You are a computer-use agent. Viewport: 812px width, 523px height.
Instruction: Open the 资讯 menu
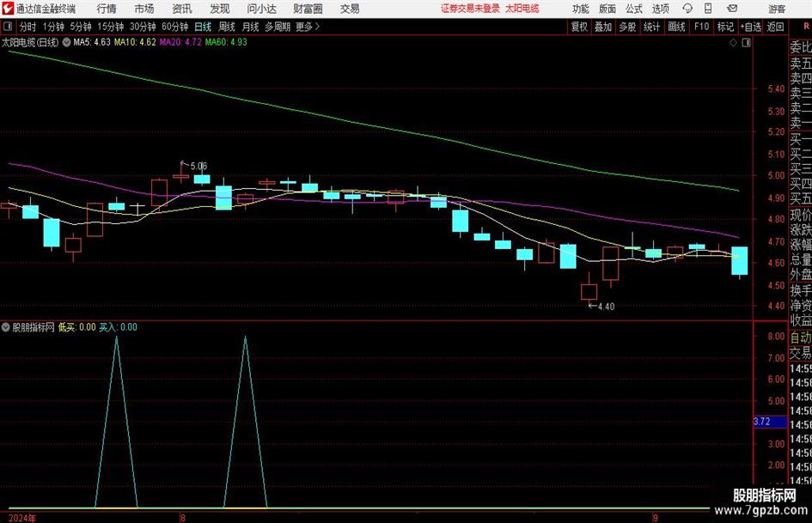pyautogui.click(x=182, y=9)
